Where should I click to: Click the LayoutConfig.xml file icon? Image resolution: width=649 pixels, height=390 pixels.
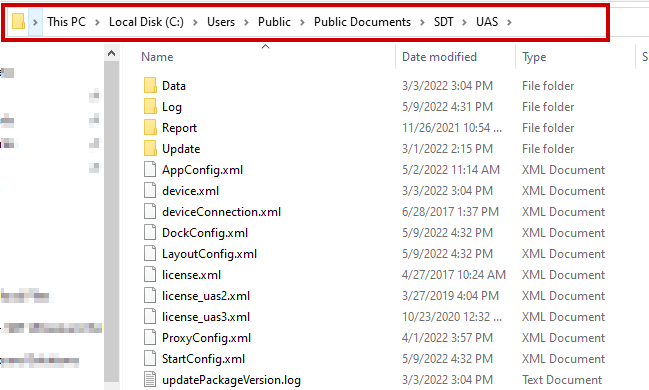(150, 253)
